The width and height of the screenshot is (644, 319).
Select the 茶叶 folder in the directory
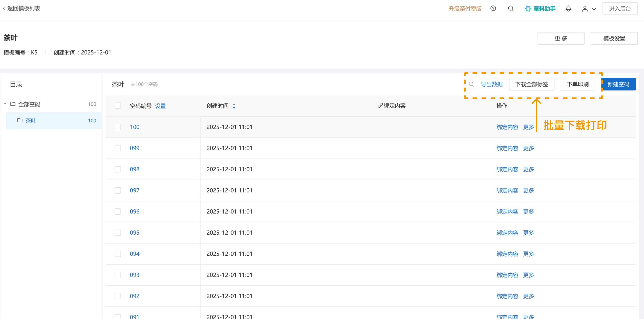pyautogui.click(x=31, y=121)
